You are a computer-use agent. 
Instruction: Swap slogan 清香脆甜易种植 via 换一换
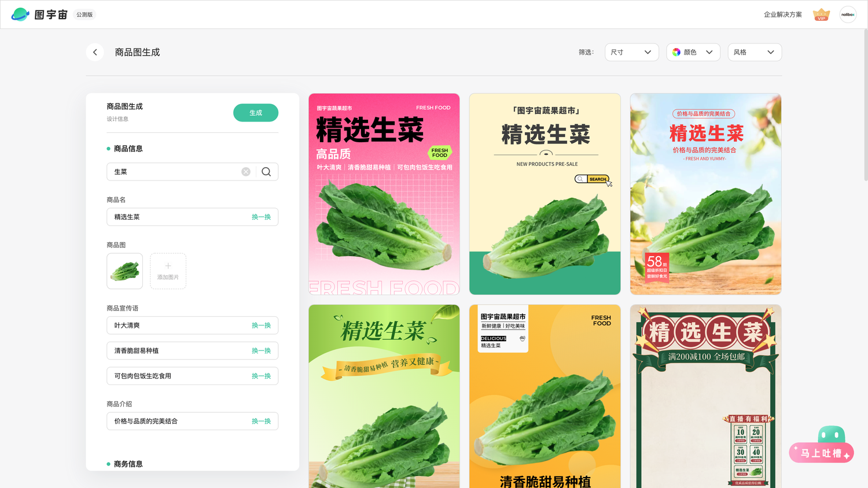[x=261, y=351]
